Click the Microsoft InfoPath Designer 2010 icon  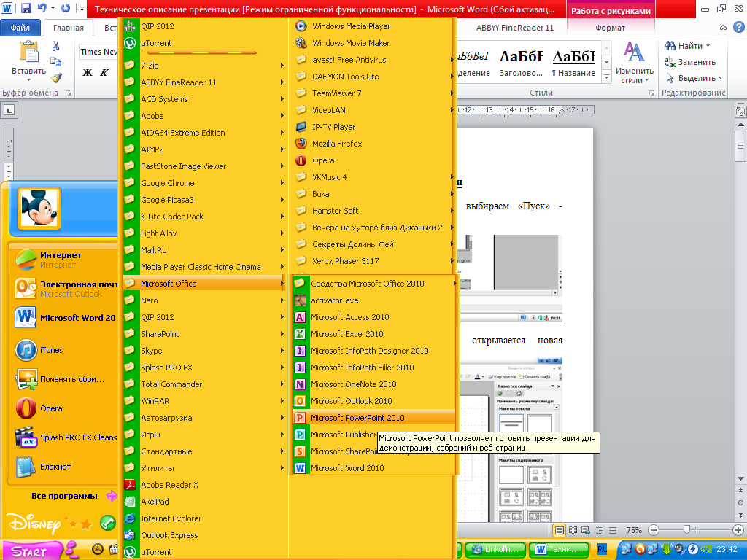pyautogui.click(x=300, y=351)
